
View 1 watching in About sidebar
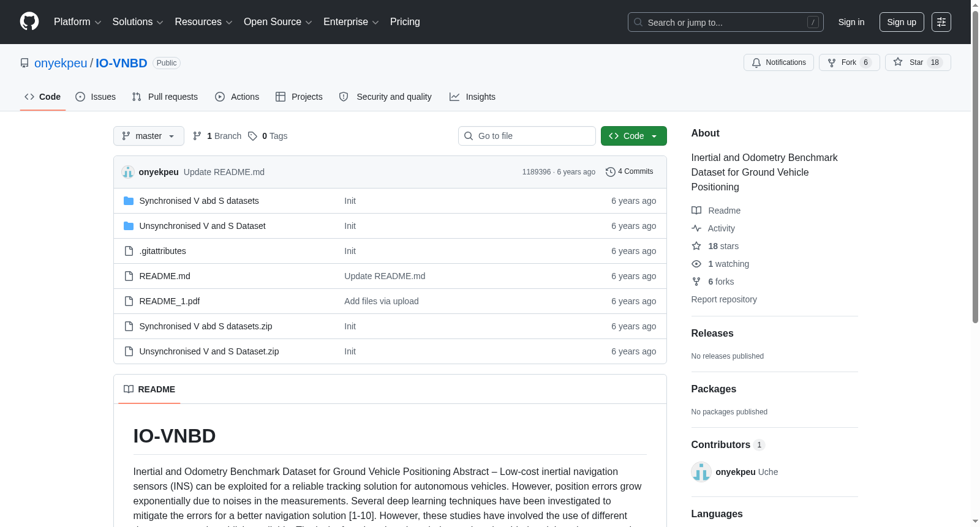pyautogui.click(x=720, y=264)
